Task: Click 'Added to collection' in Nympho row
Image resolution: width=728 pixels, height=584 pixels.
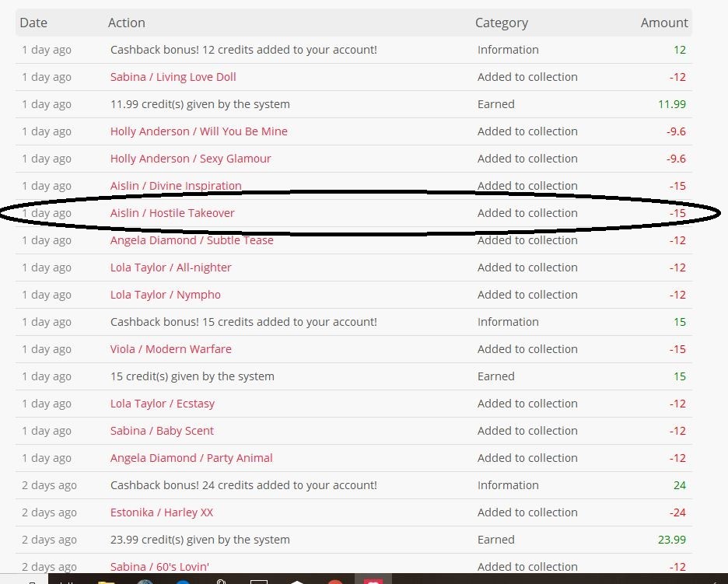Action: (527, 295)
